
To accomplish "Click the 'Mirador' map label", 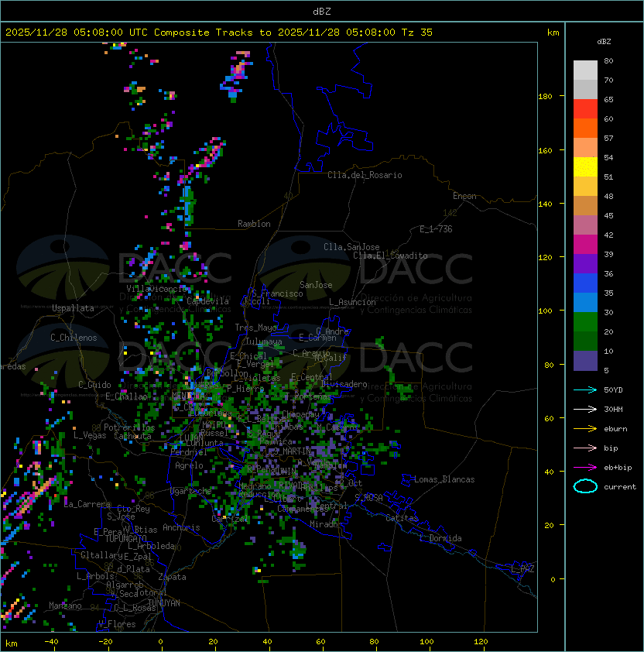I will [x=326, y=524].
